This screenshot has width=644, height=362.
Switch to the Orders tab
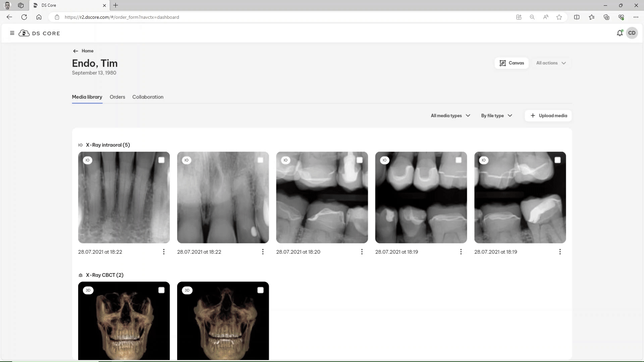coord(117,97)
